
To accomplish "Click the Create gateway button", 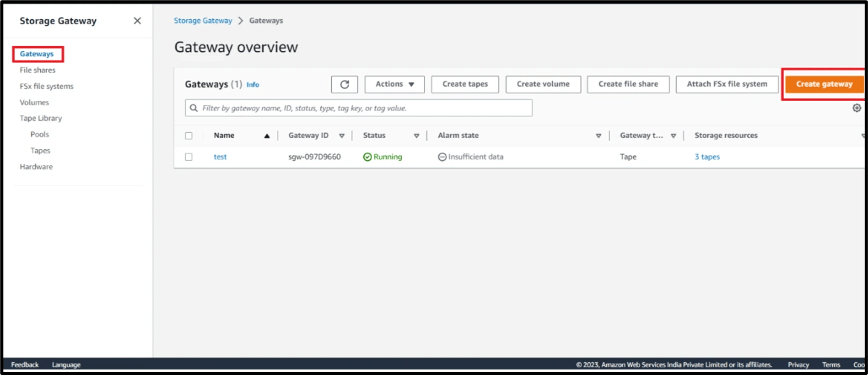I will (x=826, y=84).
